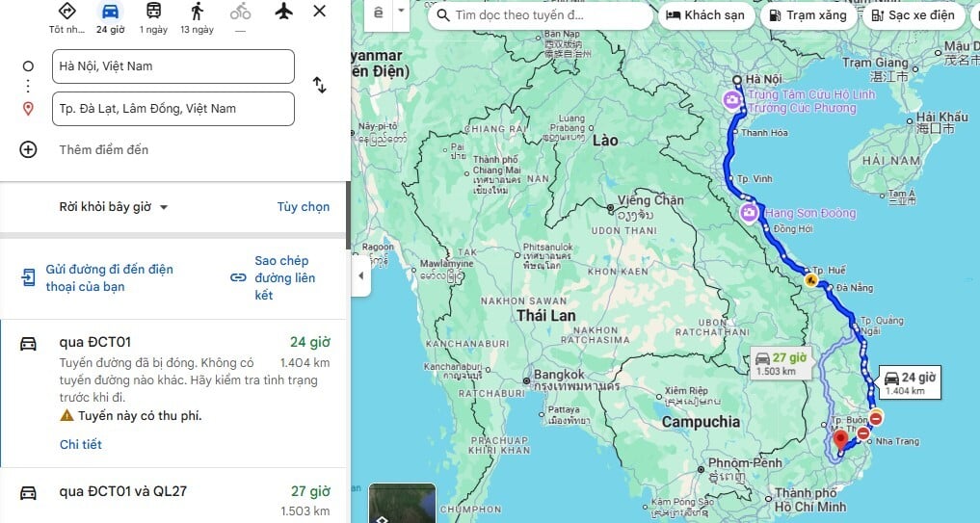Add a destination with plus icon

pos(28,149)
